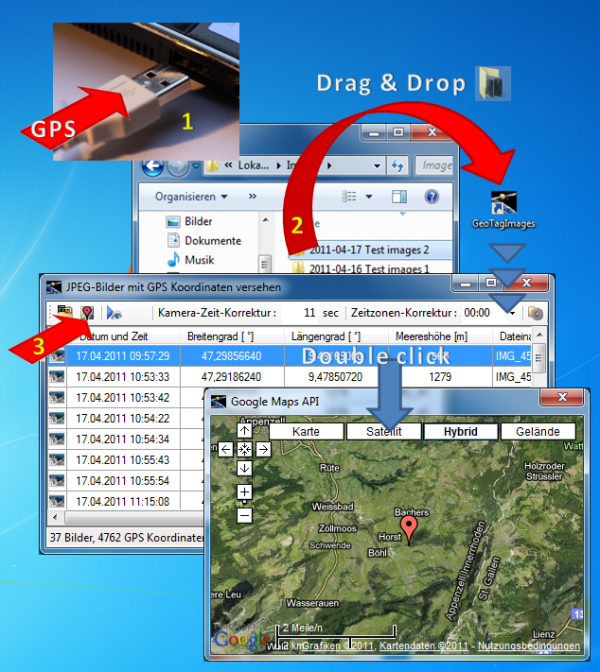This screenshot has width=600, height=672.
Task: Select row 17.04.2011 10:55:43
Action: point(126,460)
